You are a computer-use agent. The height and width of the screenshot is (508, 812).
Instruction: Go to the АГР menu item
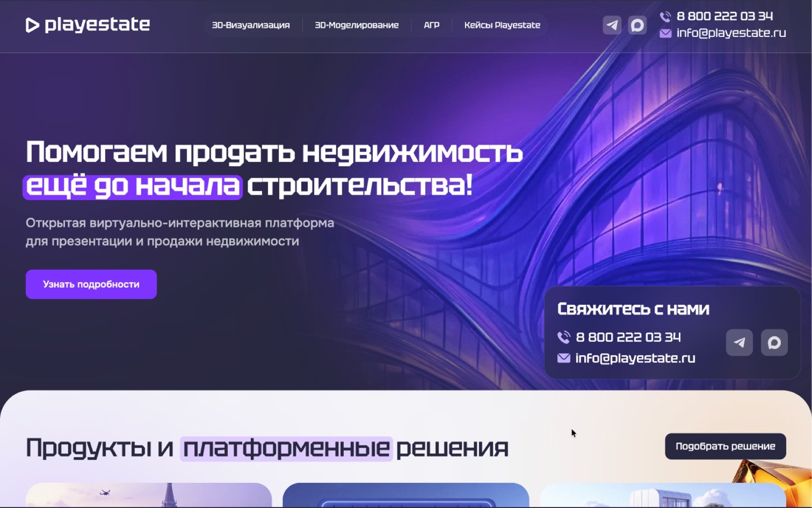(432, 25)
